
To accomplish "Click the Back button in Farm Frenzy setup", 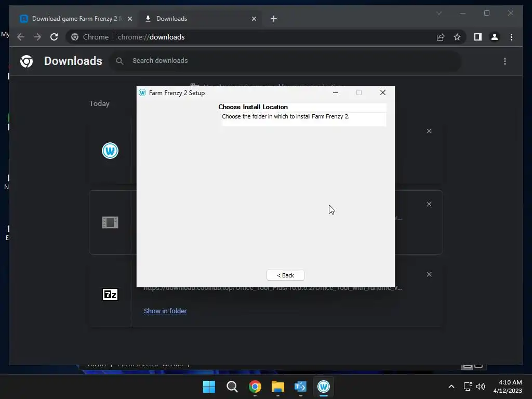I will [285, 275].
